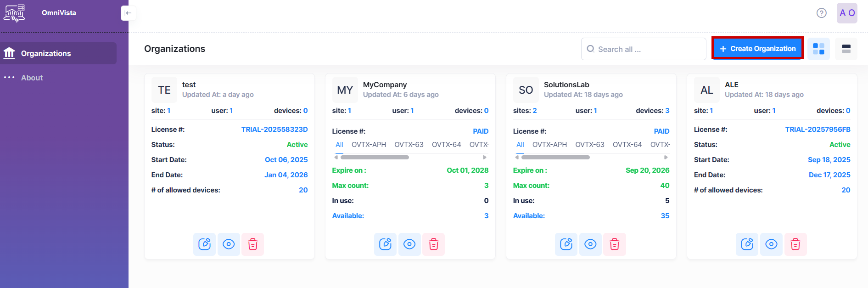
Task: Delete the MyCompany organization
Action: pyautogui.click(x=433, y=244)
